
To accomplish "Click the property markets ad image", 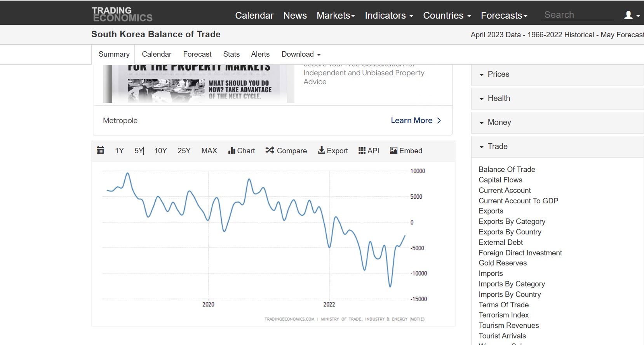I will click(x=198, y=84).
